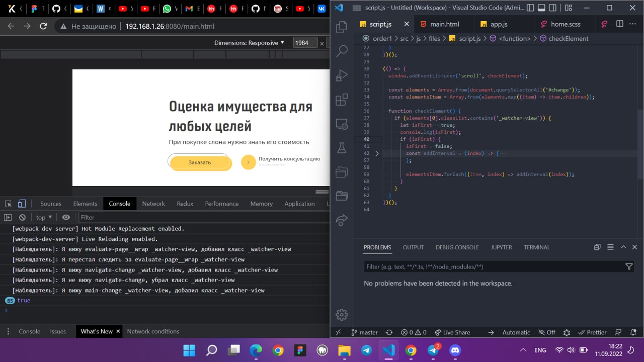Click Live Share in the status bar
644x362 pixels.
coord(452,332)
